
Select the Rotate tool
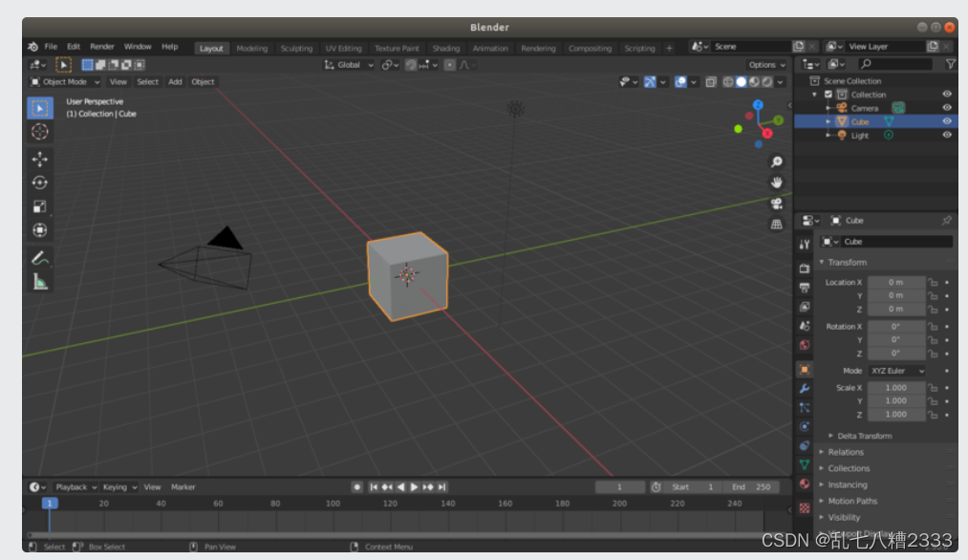39,183
